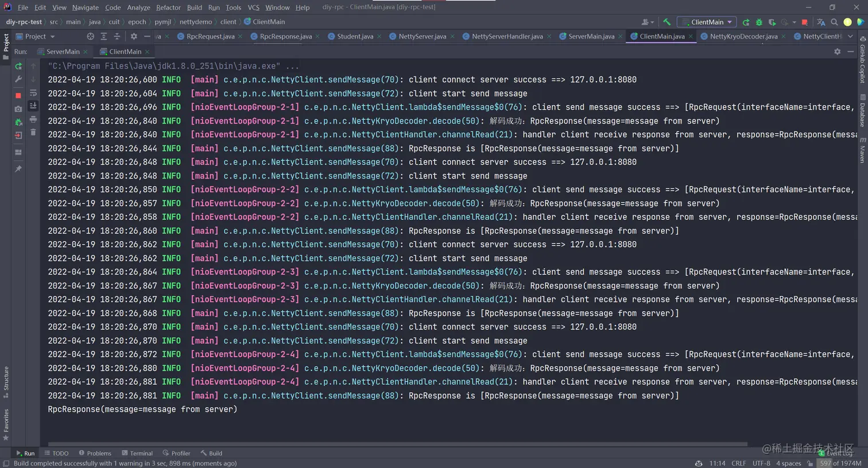Image resolution: width=868 pixels, height=468 pixels.
Task: Hide the Project panel with minus icon
Action: point(148,36)
